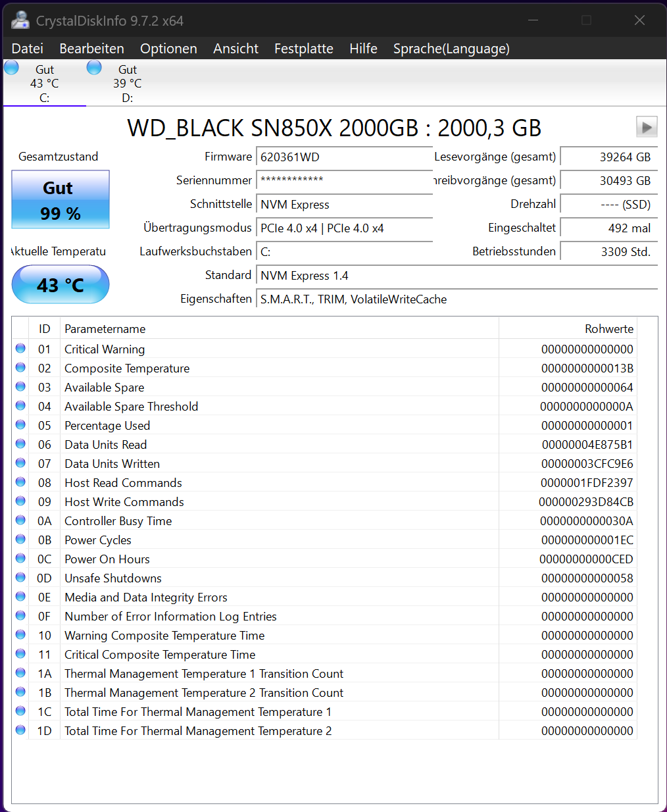Click status icon for Temperature 1 Transition Count
The height and width of the screenshot is (812, 667).
(x=20, y=672)
